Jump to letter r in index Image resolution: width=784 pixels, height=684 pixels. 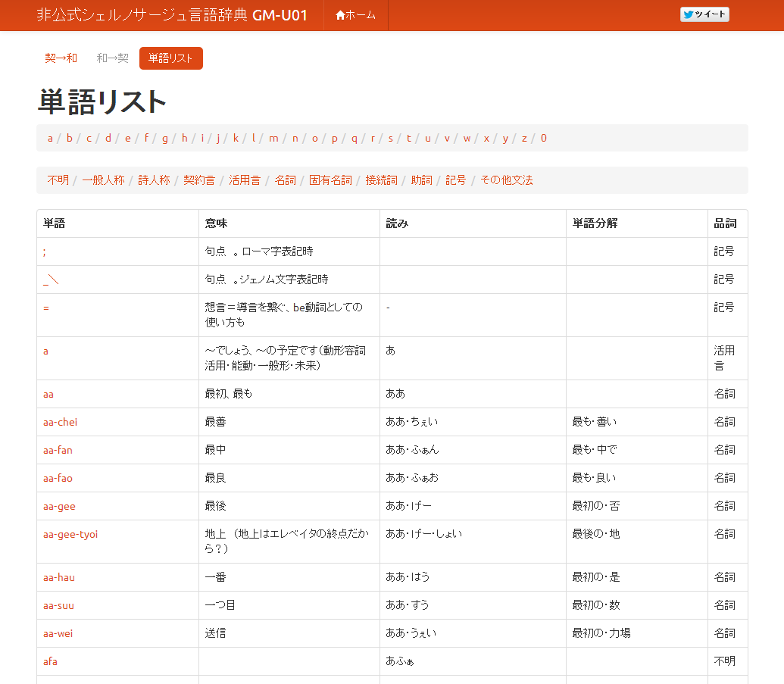pyautogui.click(x=373, y=139)
